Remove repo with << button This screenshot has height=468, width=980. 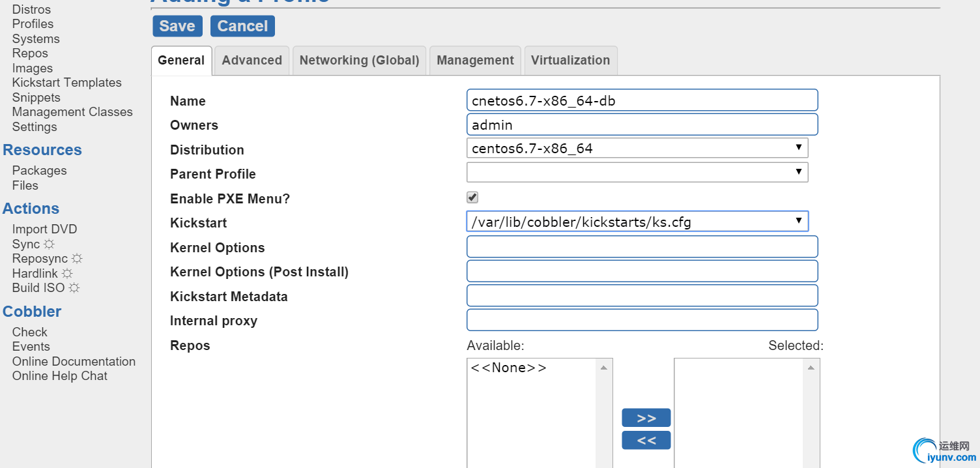tap(646, 441)
